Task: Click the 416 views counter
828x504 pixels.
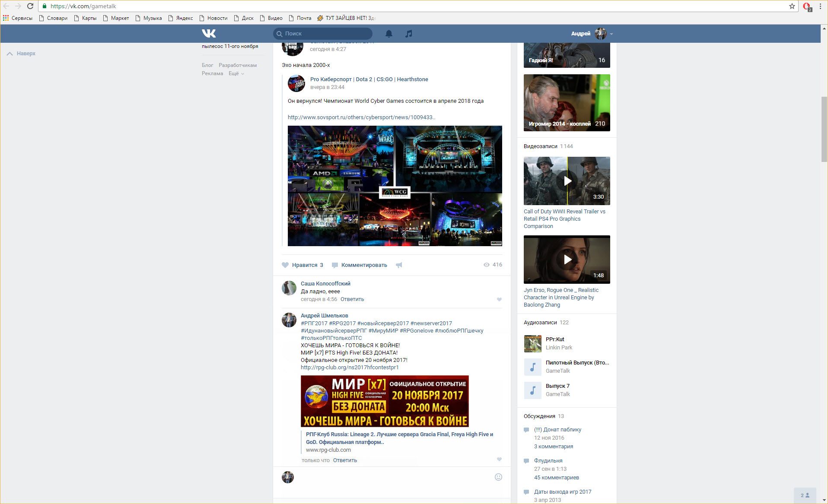Action: 493,265
